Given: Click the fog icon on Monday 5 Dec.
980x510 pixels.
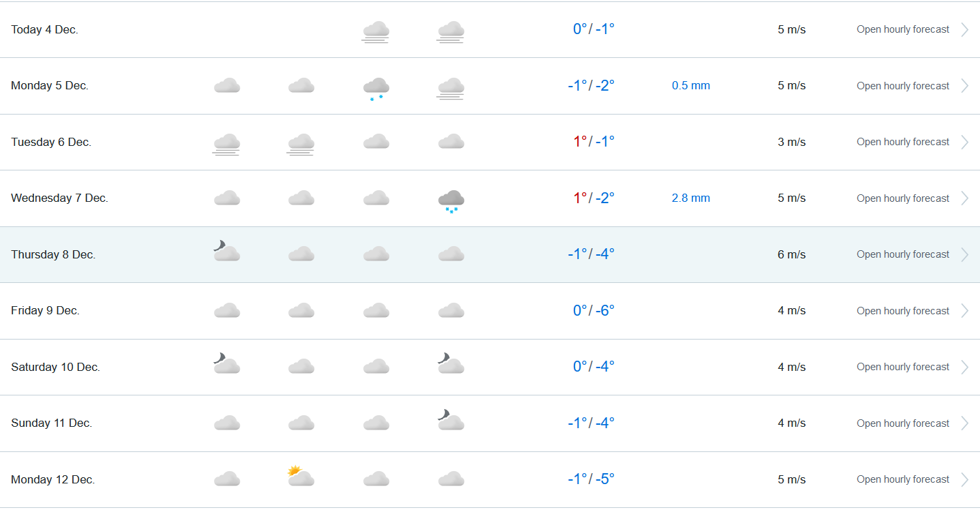Looking at the screenshot, I should pos(450,88).
